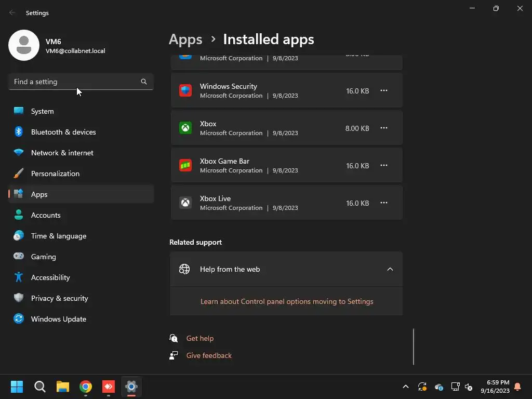
Task: Click the Help from the web globe icon
Action: coord(184,269)
